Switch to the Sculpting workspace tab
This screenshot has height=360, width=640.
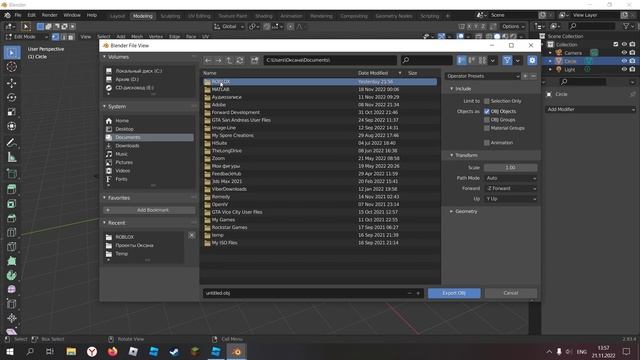coord(170,16)
